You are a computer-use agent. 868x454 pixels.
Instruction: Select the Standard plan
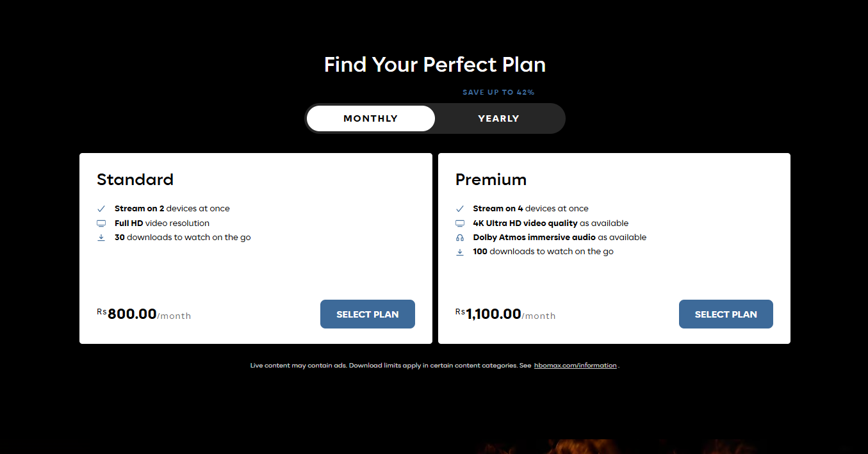click(x=368, y=314)
